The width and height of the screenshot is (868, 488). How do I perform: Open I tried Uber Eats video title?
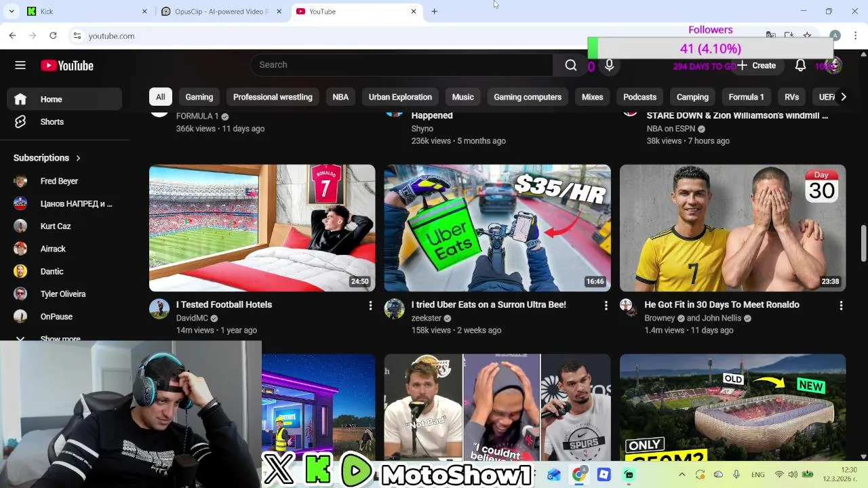[x=488, y=305]
